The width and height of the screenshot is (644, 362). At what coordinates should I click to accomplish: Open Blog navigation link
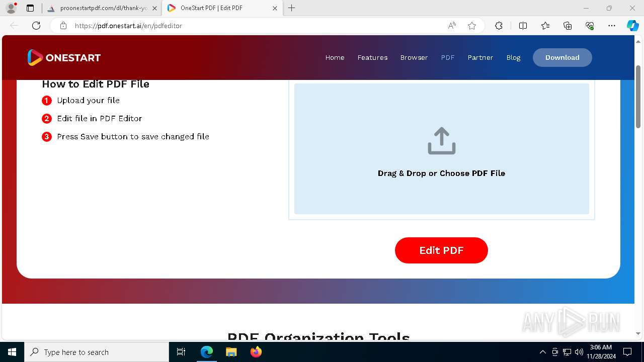513,58
